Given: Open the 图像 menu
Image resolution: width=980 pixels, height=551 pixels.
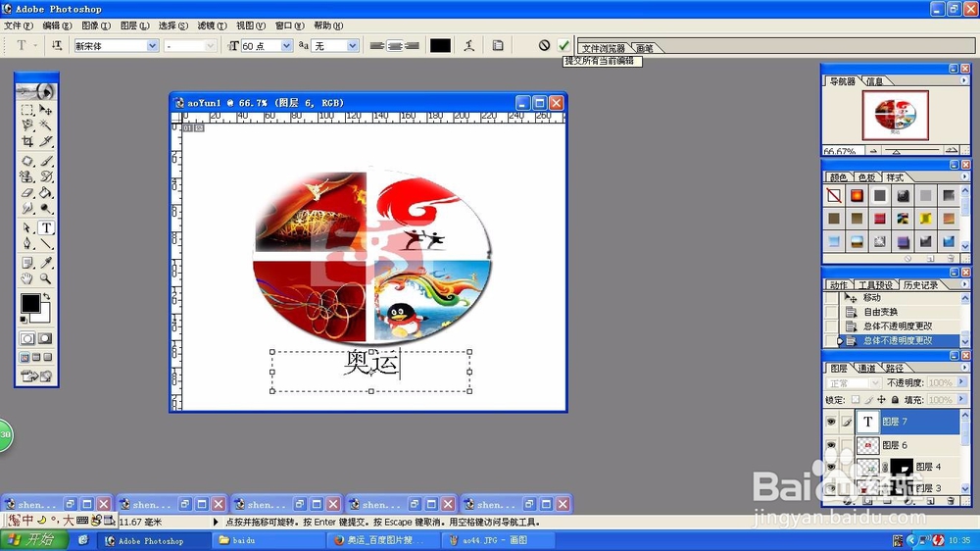Looking at the screenshot, I should pyautogui.click(x=96, y=25).
